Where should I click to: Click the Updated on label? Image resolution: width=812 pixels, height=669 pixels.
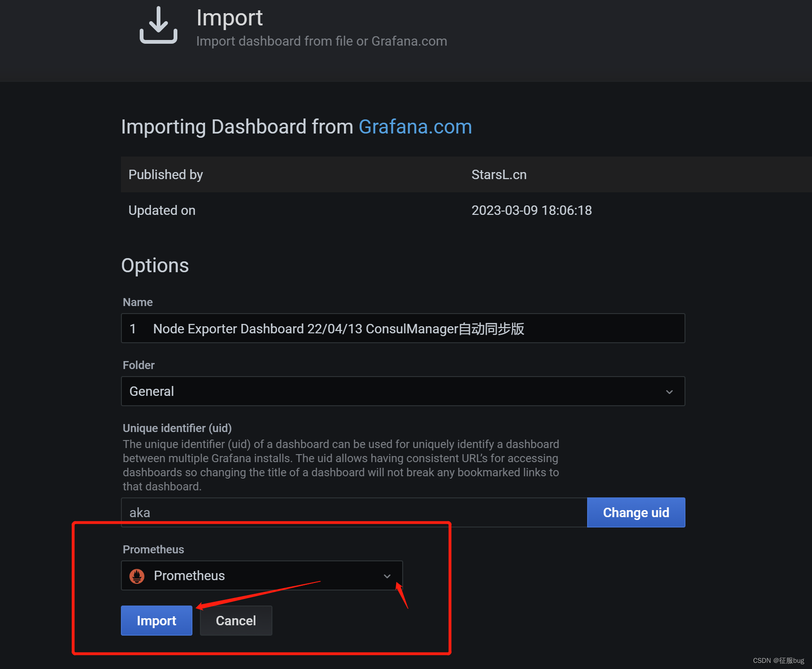coord(162,210)
